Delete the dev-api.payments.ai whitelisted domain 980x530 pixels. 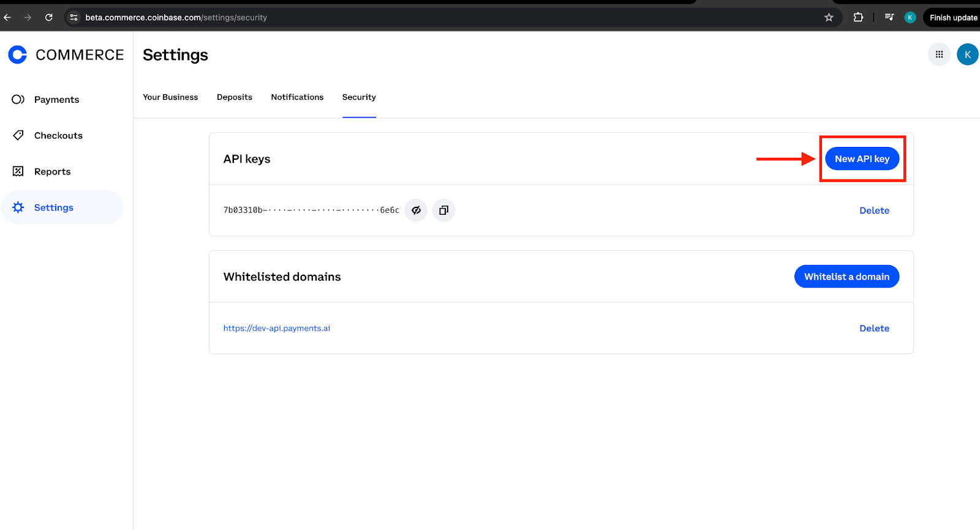coord(874,329)
